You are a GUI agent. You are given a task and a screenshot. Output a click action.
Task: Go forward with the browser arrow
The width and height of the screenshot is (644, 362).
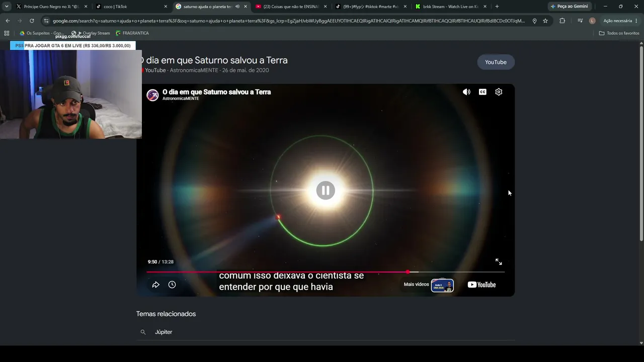coord(20,21)
